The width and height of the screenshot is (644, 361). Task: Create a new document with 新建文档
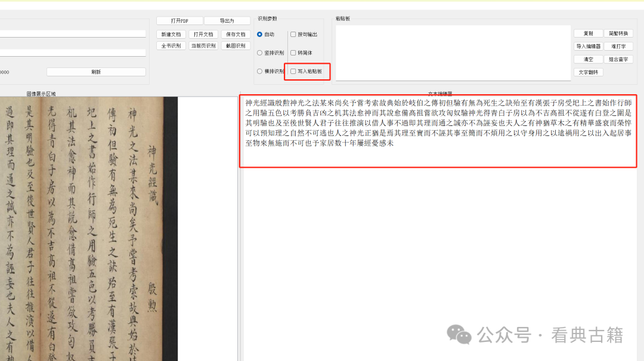click(x=171, y=34)
